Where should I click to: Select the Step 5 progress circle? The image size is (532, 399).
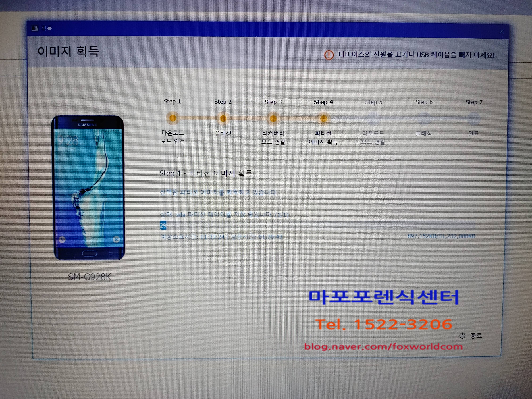pyautogui.click(x=373, y=119)
